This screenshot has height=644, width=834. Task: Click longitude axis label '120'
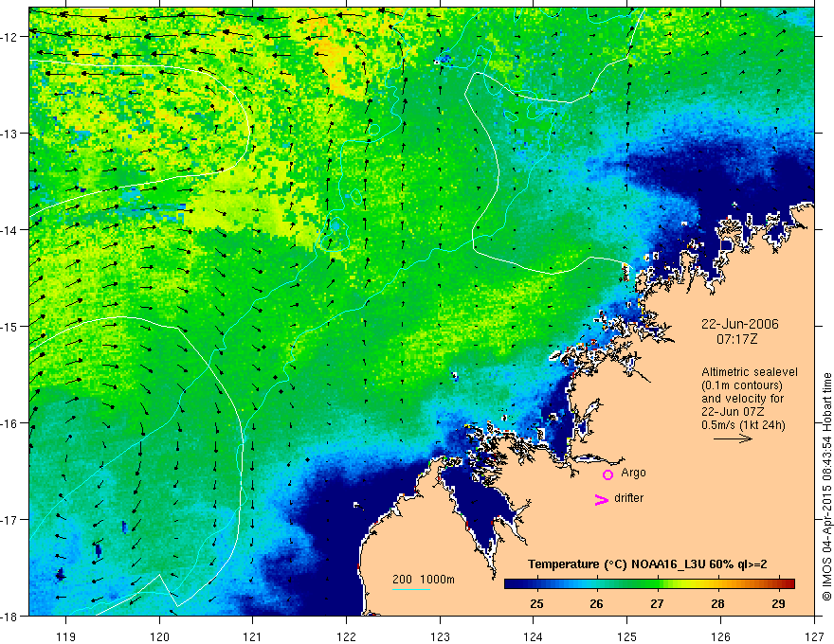click(x=159, y=636)
